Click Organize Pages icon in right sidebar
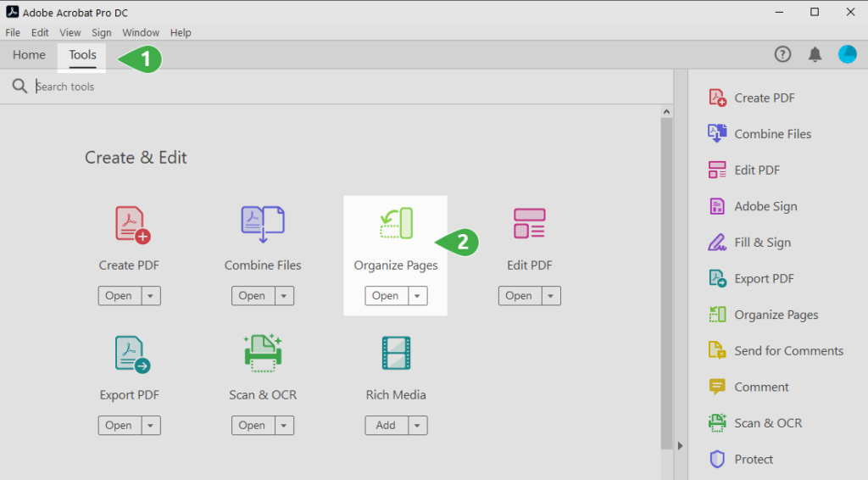The height and width of the screenshot is (480, 868). tap(717, 315)
